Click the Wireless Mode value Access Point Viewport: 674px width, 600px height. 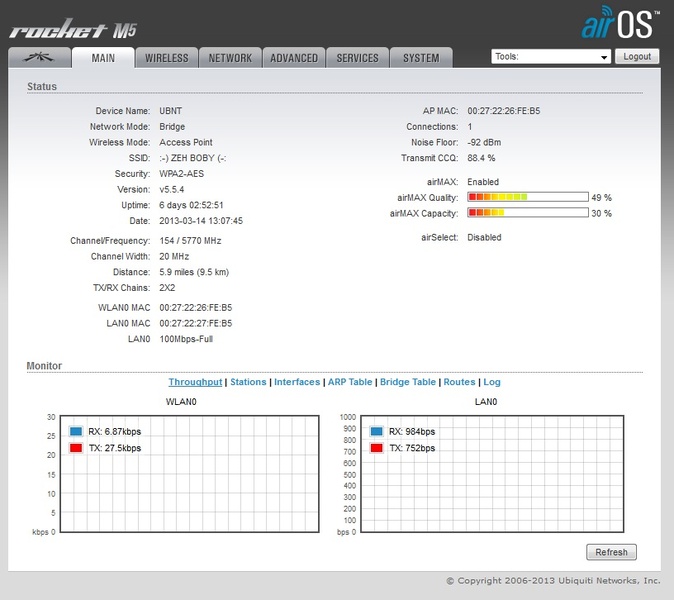(186, 142)
